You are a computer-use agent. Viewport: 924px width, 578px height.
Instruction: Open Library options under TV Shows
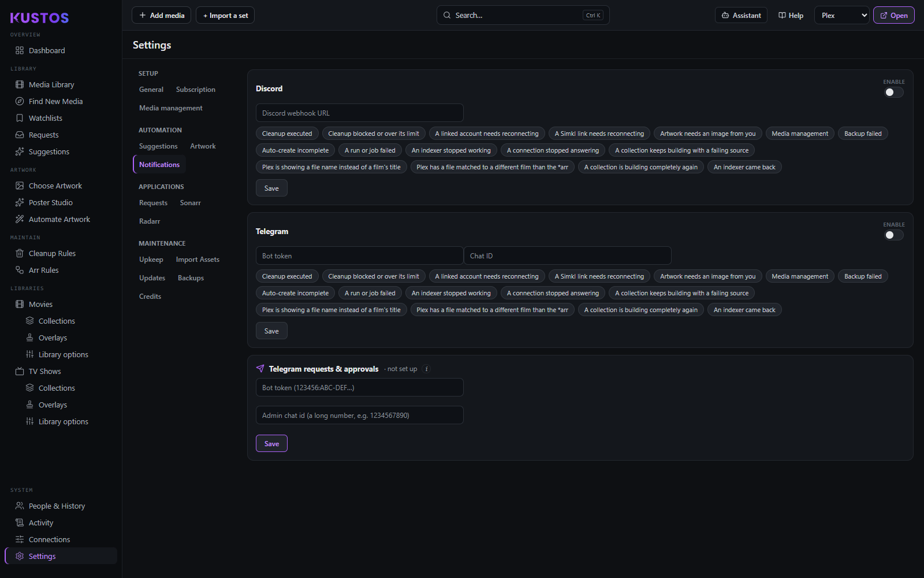(x=64, y=421)
